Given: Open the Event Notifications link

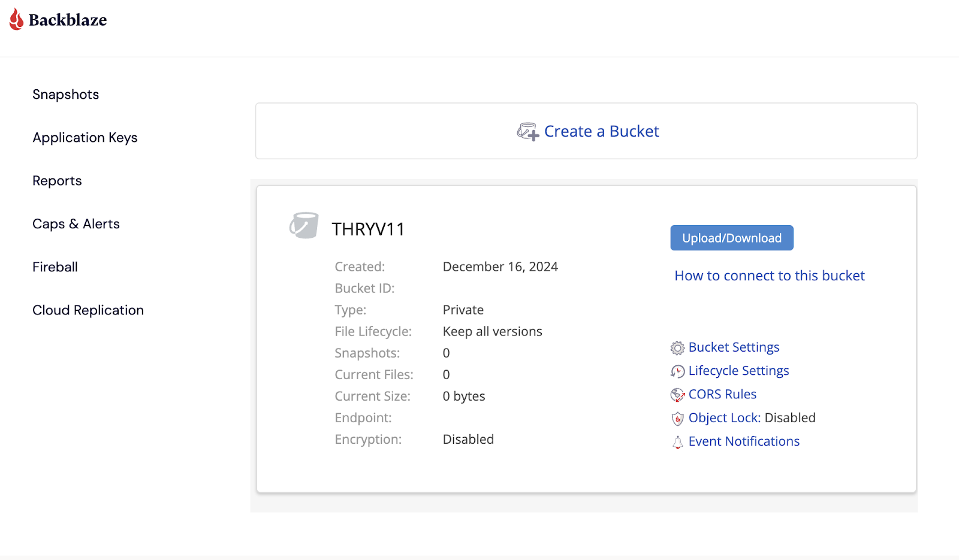Looking at the screenshot, I should (x=744, y=441).
